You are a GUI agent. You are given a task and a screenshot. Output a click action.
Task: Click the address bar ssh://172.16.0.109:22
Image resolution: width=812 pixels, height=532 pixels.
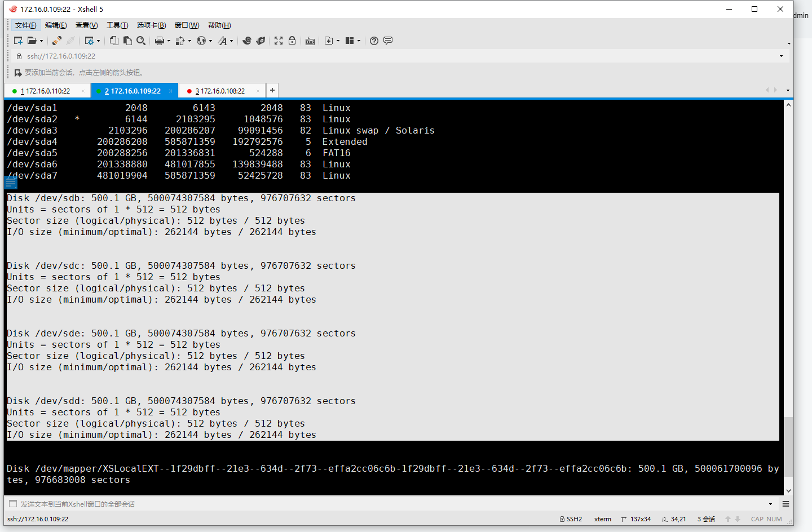tap(61, 56)
